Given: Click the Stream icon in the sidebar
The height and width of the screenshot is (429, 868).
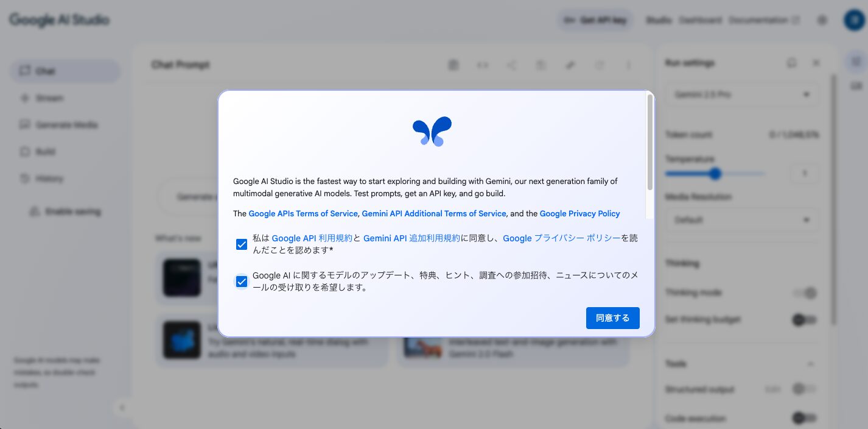Looking at the screenshot, I should [24, 98].
